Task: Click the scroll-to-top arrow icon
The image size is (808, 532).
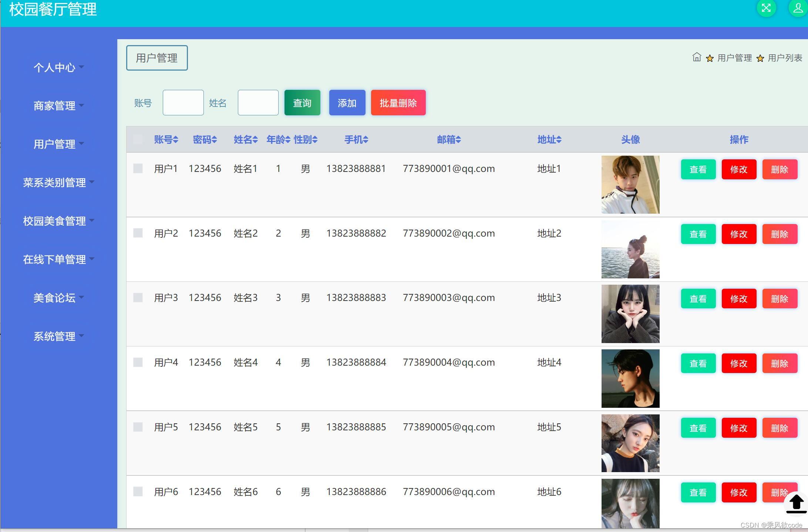Action: pyautogui.click(x=796, y=504)
